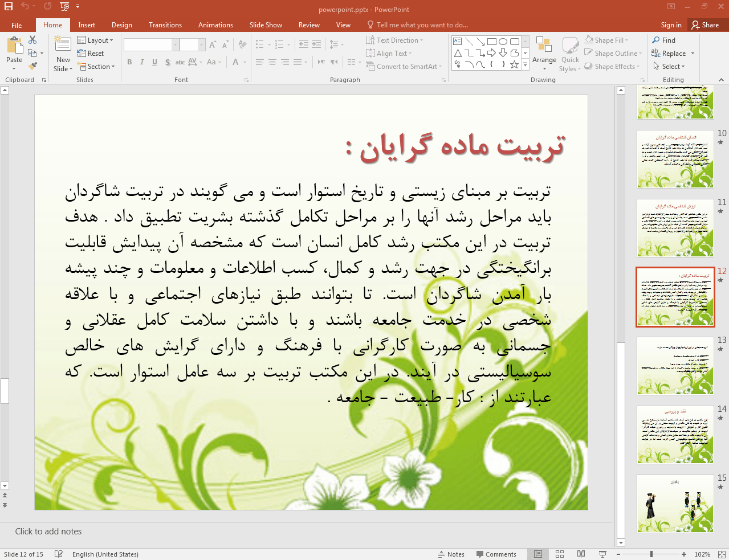Expand the Layout dropdown

tap(96, 40)
